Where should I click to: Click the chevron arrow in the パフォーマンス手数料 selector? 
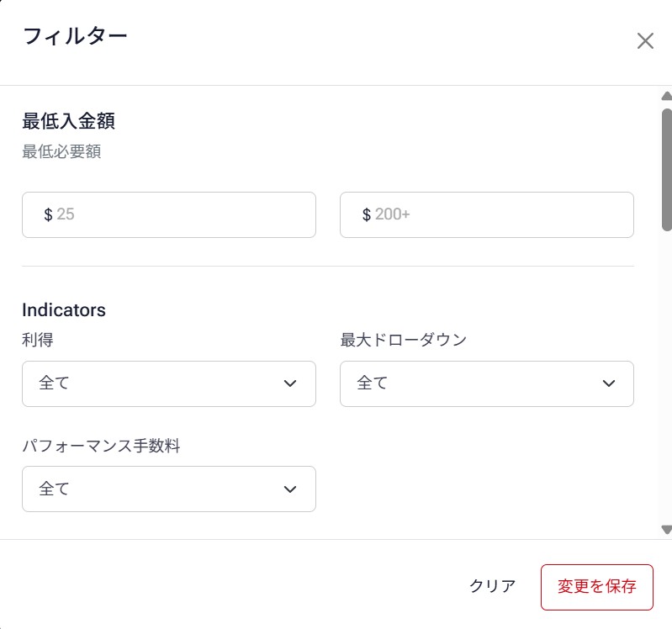pos(290,489)
